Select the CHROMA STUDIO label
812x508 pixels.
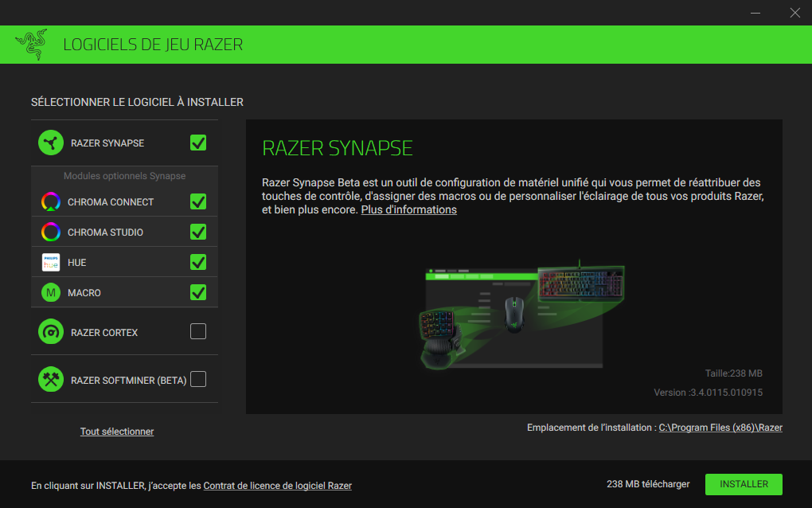point(105,233)
